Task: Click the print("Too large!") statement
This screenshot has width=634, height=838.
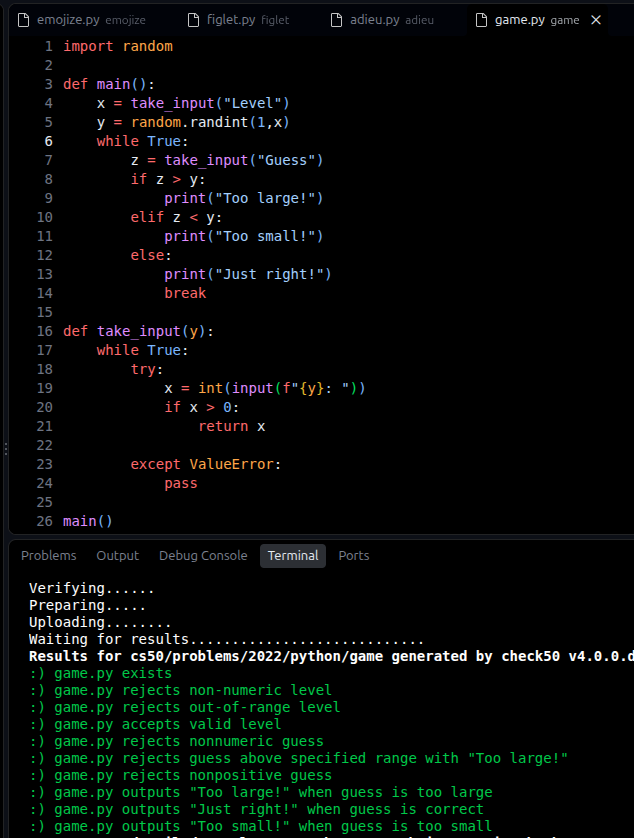Action: coord(244,198)
